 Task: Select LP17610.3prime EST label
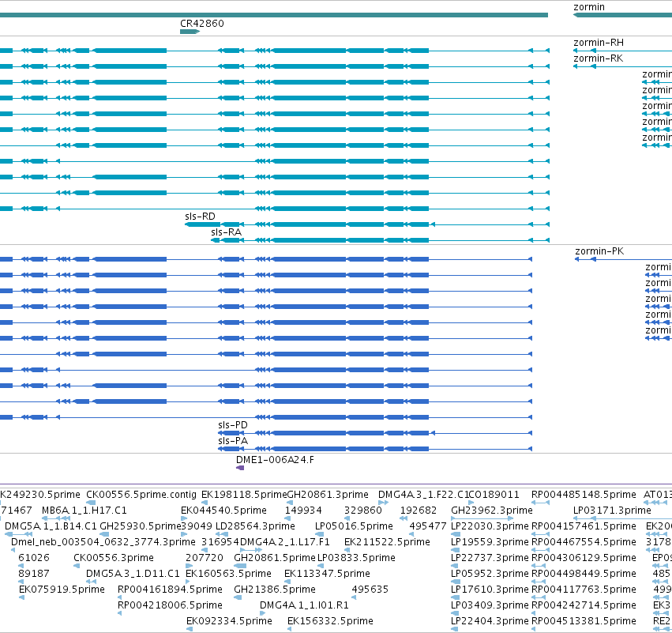490,590
